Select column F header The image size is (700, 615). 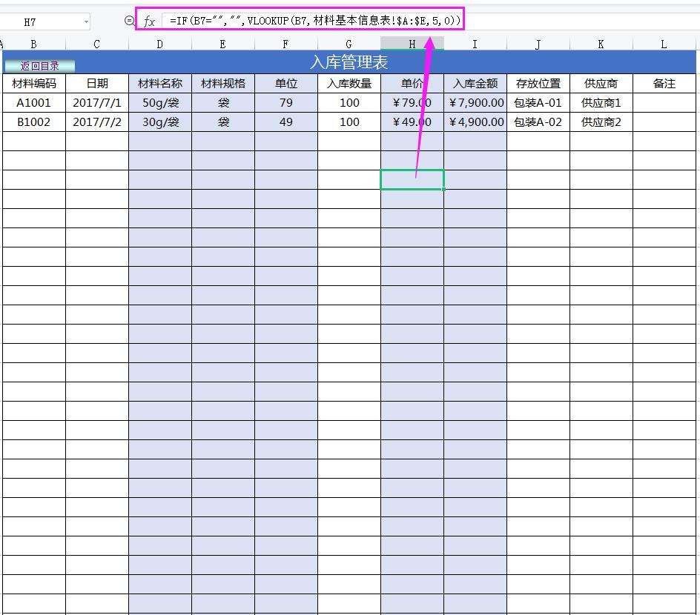point(285,44)
